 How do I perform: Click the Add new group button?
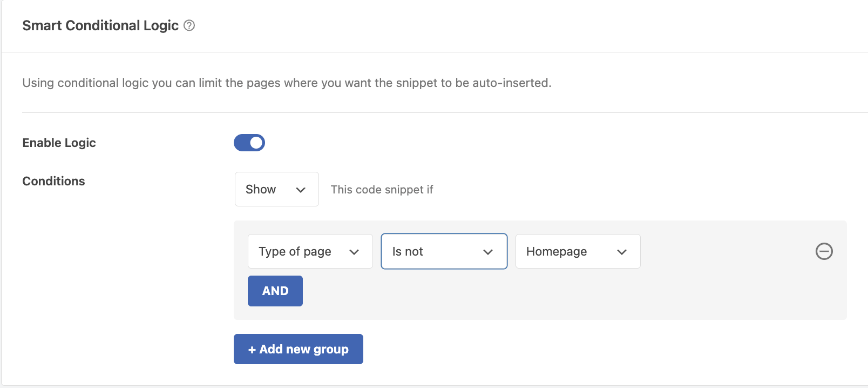point(298,349)
